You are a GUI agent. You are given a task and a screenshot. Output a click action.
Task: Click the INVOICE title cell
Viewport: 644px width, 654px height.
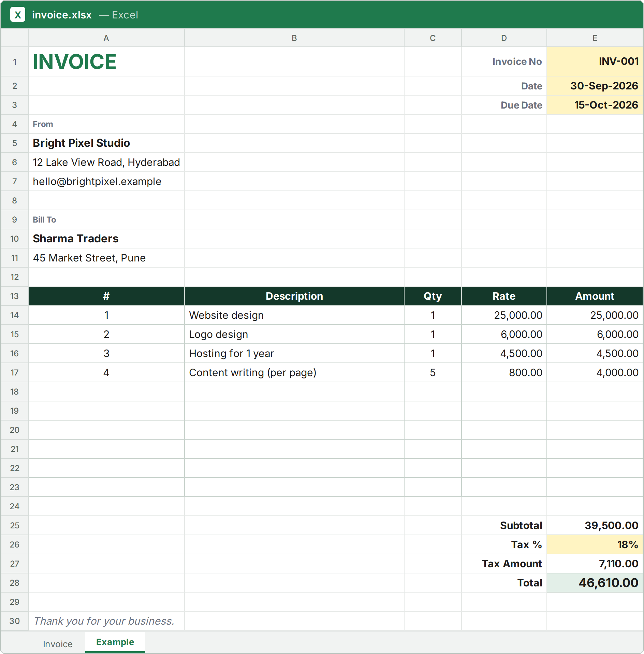tap(106, 62)
